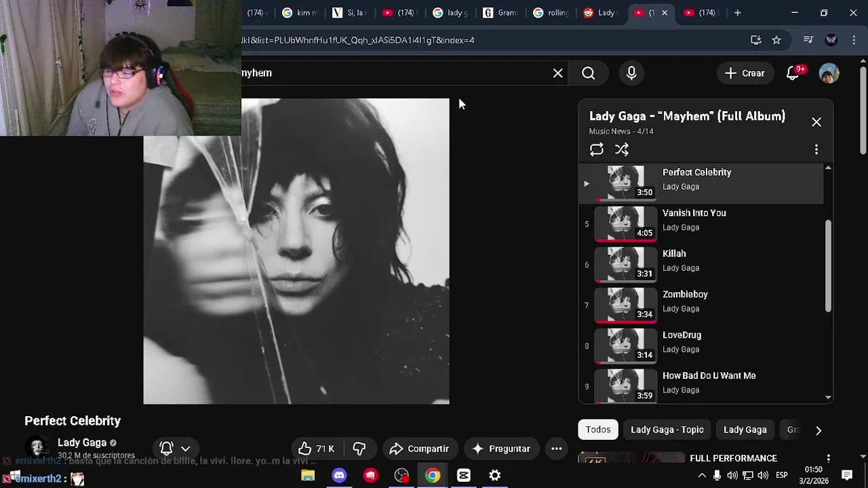Open Discord from the taskbar
Viewport: 868px width, 488px height.
pos(339,476)
